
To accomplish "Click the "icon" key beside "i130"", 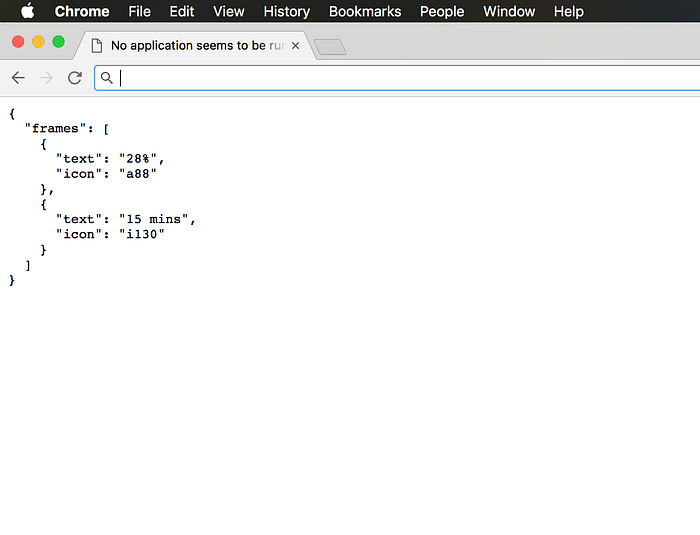I will coord(79,234).
